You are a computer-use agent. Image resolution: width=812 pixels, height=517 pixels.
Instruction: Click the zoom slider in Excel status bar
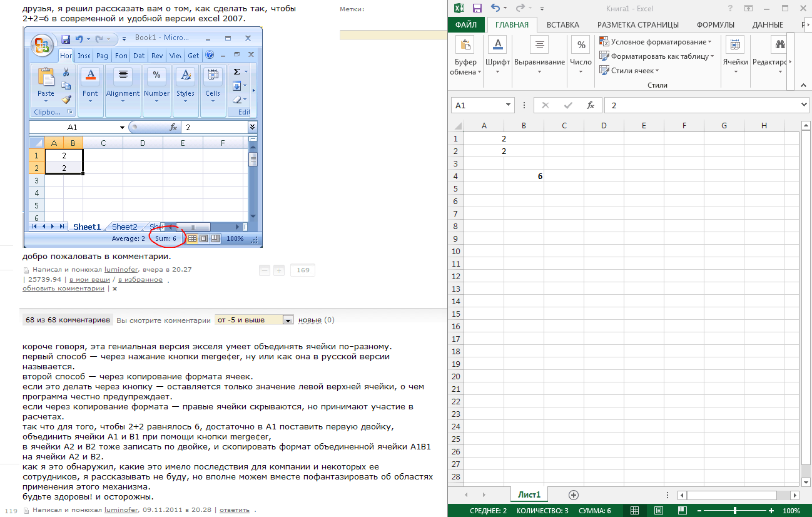tap(734, 511)
